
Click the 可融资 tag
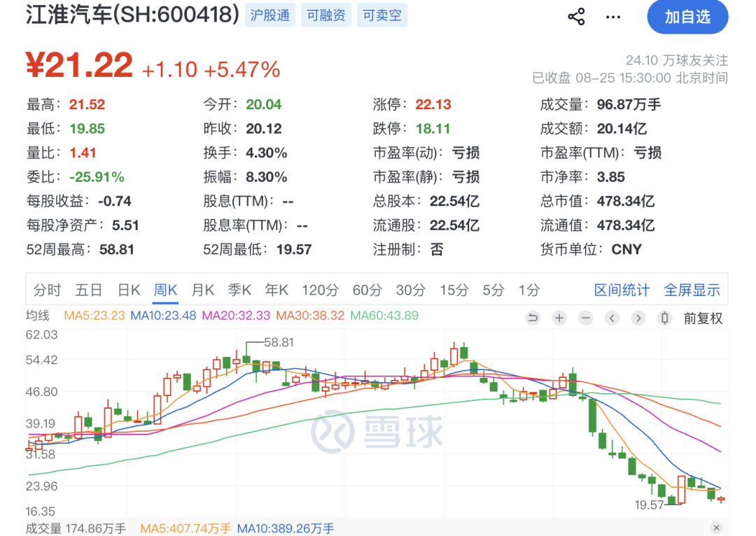tap(326, 15)
